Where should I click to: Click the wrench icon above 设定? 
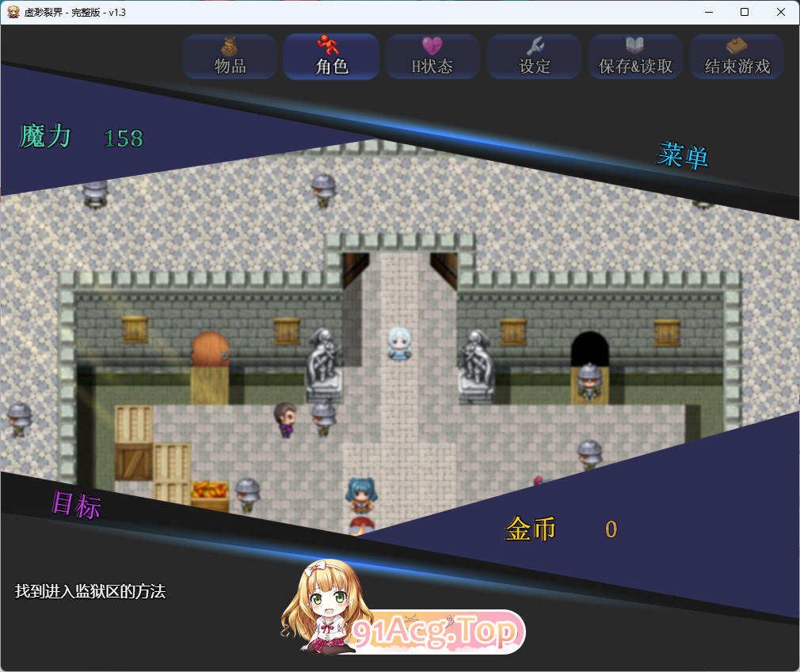(535, 46)
